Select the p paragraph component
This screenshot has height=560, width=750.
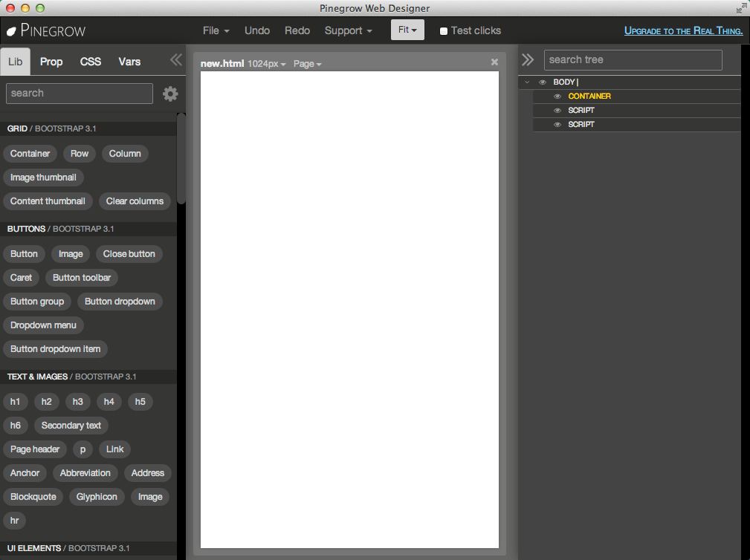pos(83,449)
